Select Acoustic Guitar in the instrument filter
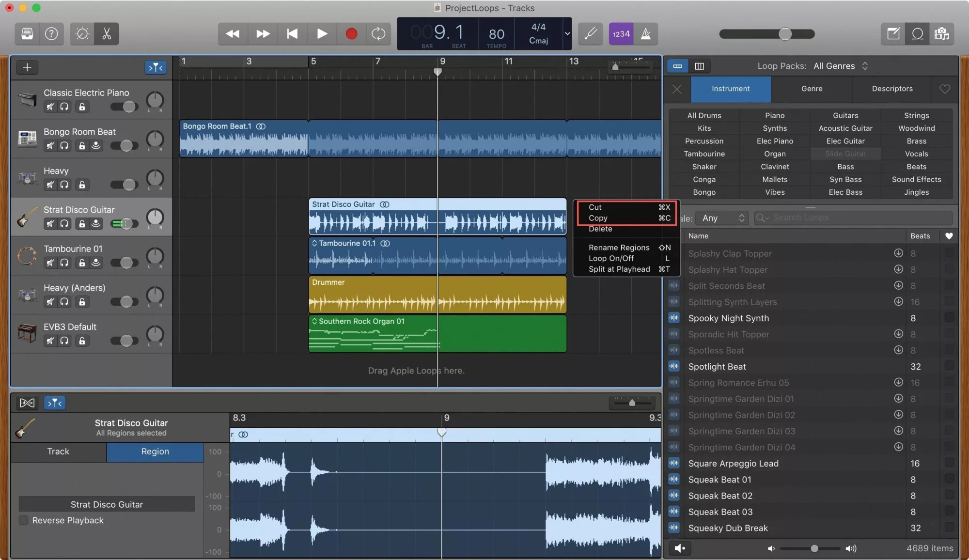This screenshot has height=560, width=969. [x=845, y=128]
